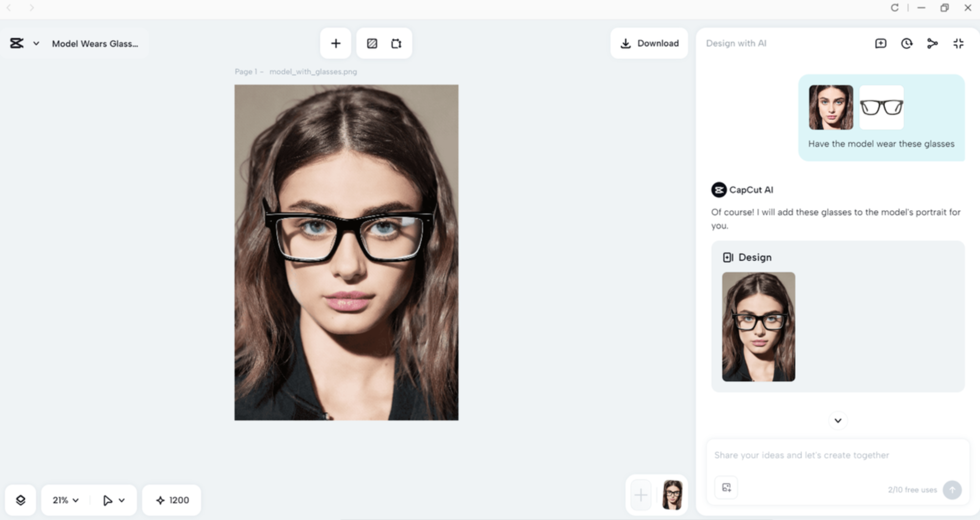
Task: Click the credits counter showing 1200
Action: pos(171,500)
